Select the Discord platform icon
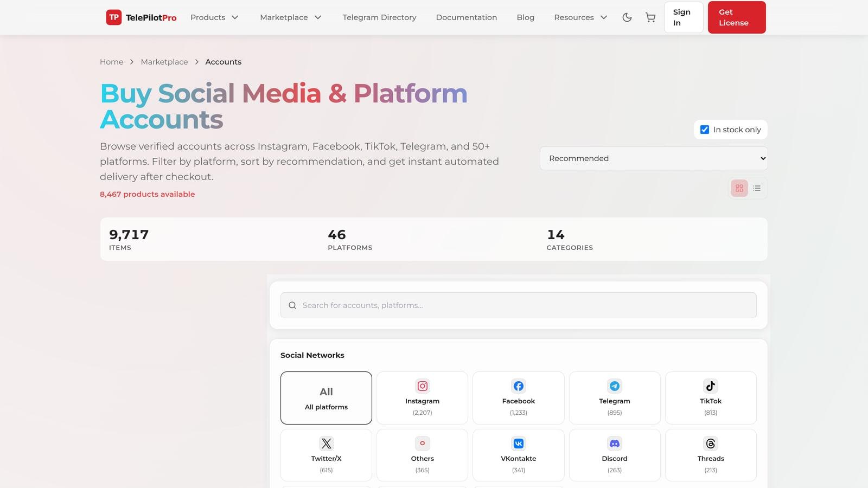Screen dimensions: 868x488 615,444
